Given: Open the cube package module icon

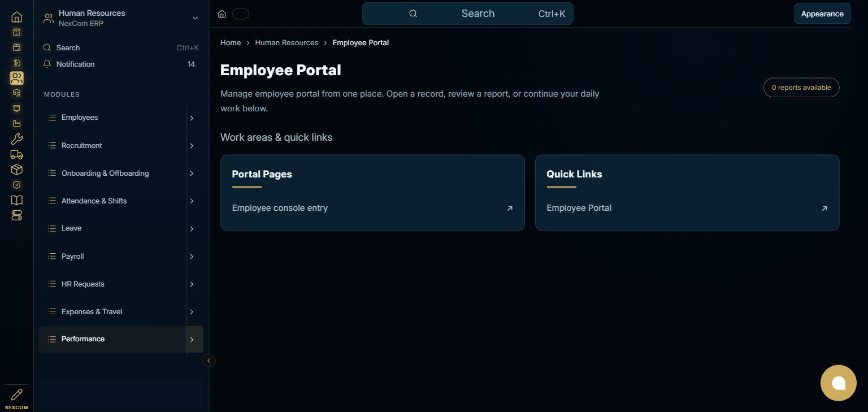Looking at the screenshot, I should (x=16, y=170).
